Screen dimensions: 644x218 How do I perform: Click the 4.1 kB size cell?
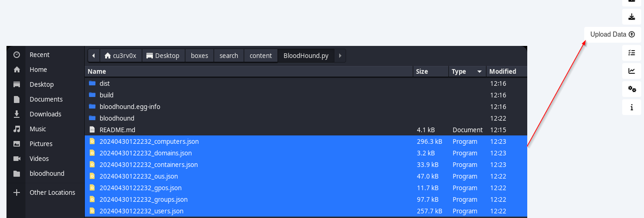pyautogui.click(x=425, y=130)
